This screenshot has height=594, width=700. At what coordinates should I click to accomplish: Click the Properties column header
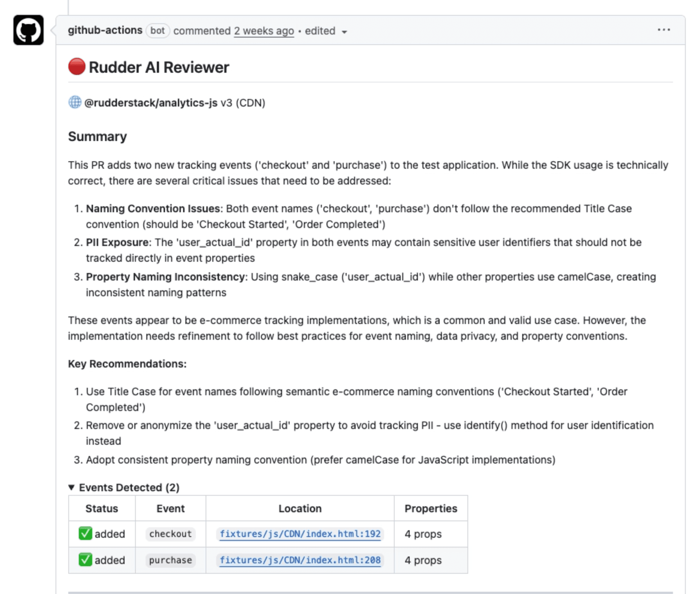pos(431,508)
